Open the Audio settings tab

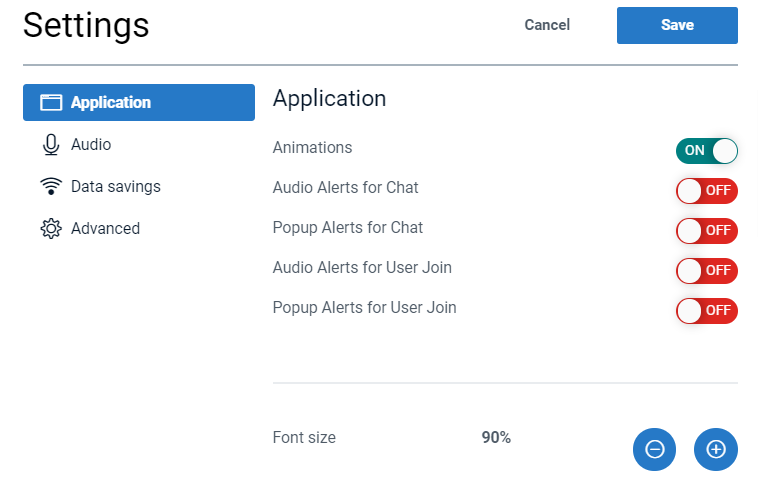point(91,145)
